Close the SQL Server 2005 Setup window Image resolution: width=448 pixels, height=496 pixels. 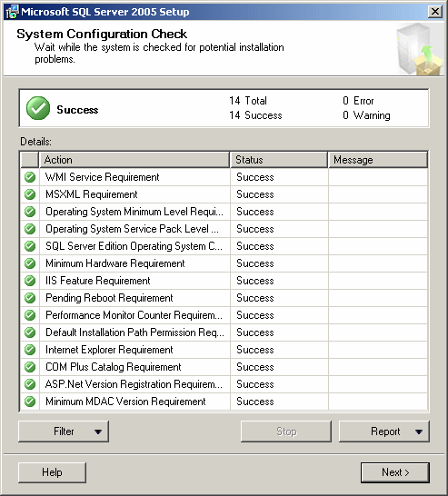tap(435, 12)
